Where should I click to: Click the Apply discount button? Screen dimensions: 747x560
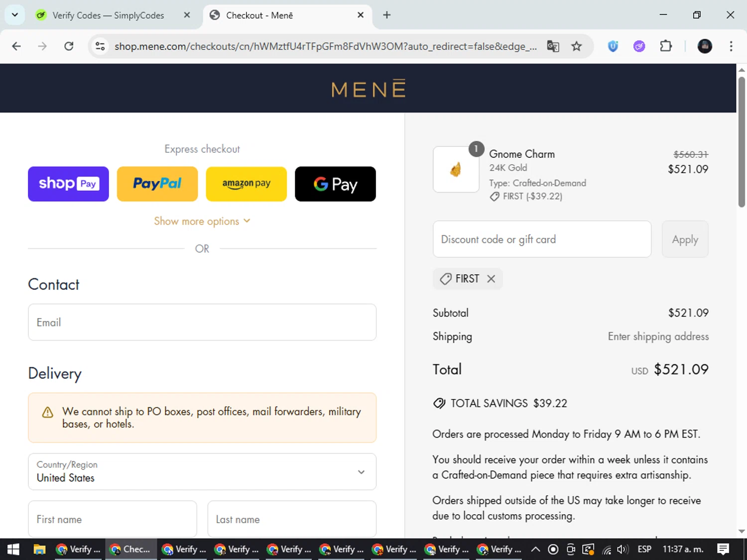coord(685,239)
